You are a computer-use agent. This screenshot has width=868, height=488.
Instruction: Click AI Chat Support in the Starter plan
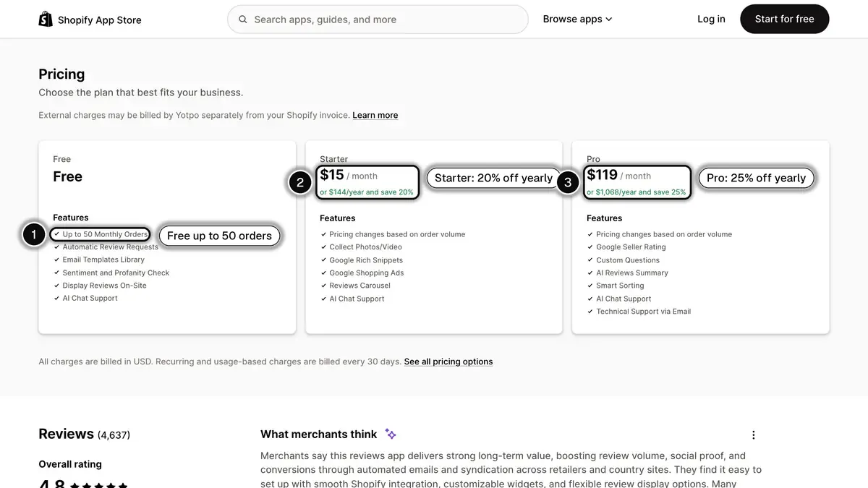[x=357, y=299]
